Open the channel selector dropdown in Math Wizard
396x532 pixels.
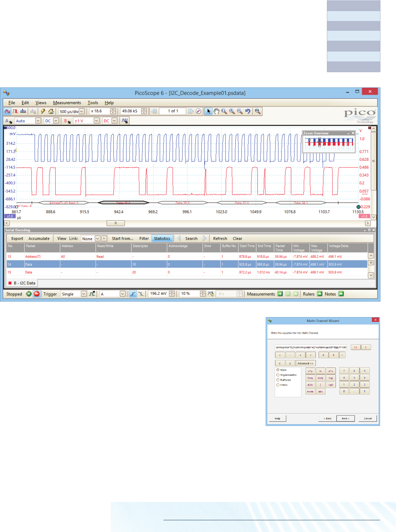pyautogui.click(x=342, y=355)
